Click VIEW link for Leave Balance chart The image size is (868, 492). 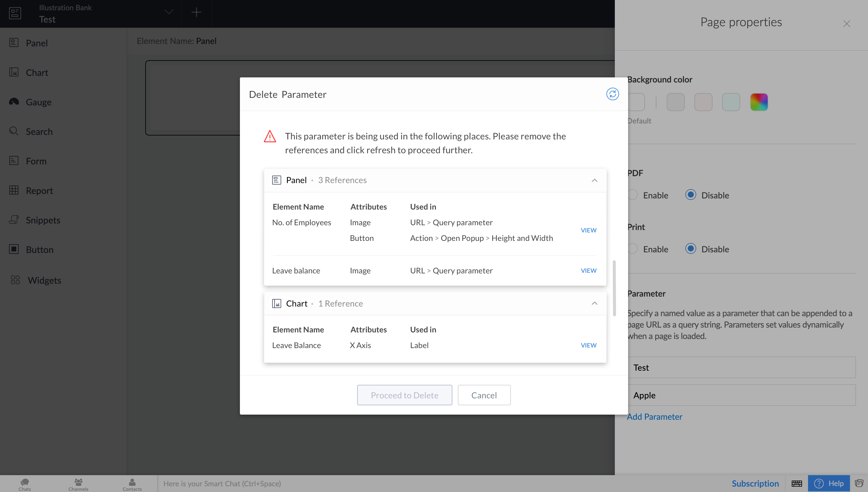[588, 345]
